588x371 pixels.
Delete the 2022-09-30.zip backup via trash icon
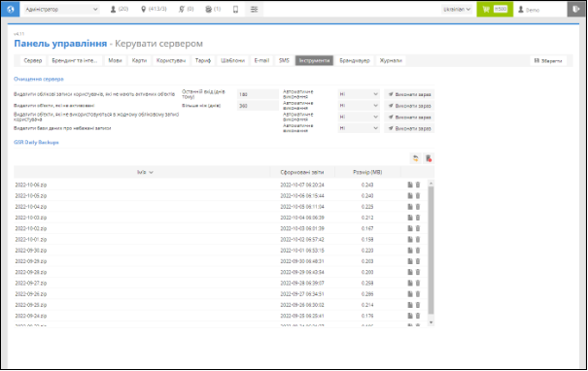(x=418, y=251)
